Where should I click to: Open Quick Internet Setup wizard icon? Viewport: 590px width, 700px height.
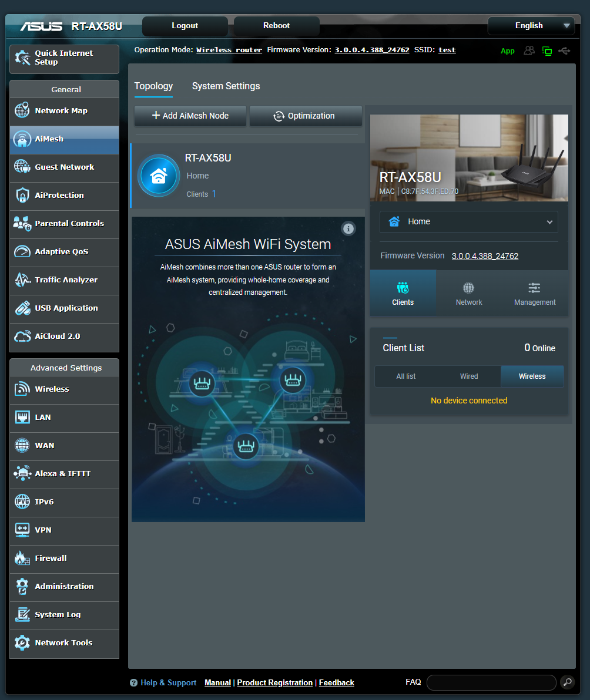(x=22, y=58)
